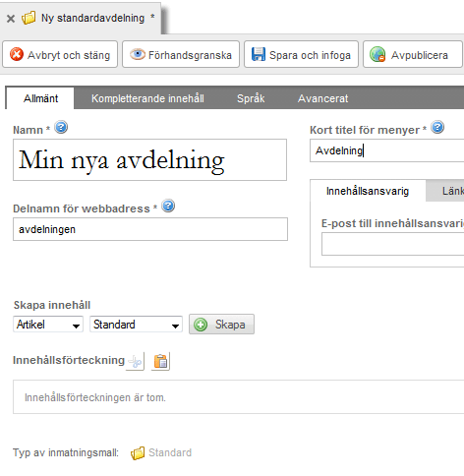Open the Kompletterande innehåll tab
Viewport: 464px width, 476px height.
147,98
